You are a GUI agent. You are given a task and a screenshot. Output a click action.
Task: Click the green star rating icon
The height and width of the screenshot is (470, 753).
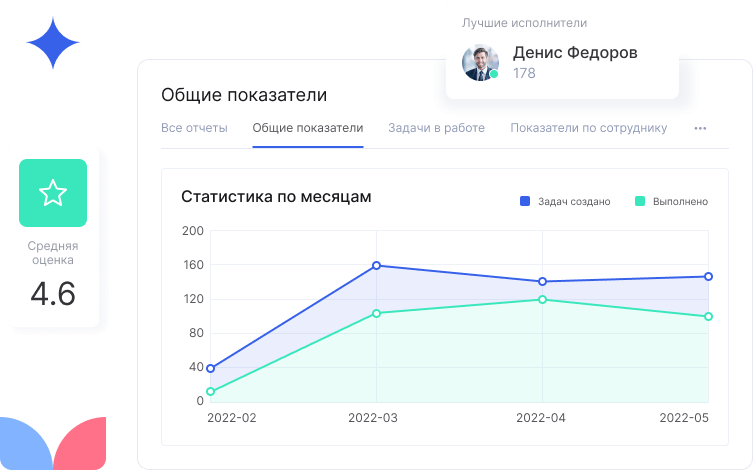(x=53, y=193)
